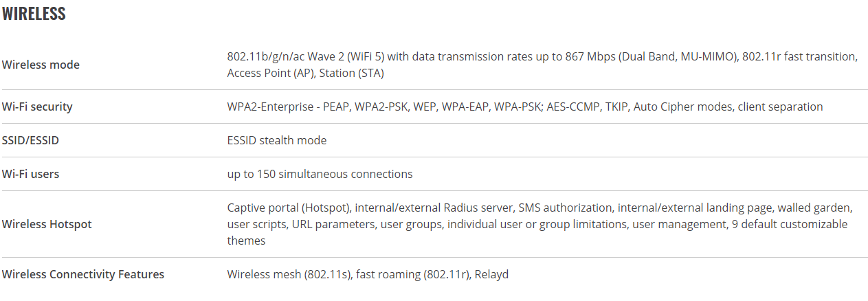
Task: Select the Wireless Hotspot row label
Action: pyautogui.click(x=47, y=224)
